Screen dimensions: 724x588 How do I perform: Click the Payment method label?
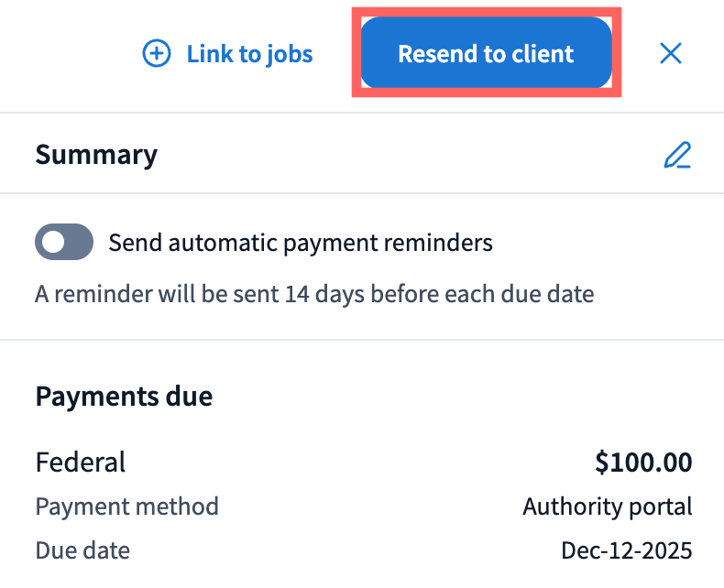126,506
